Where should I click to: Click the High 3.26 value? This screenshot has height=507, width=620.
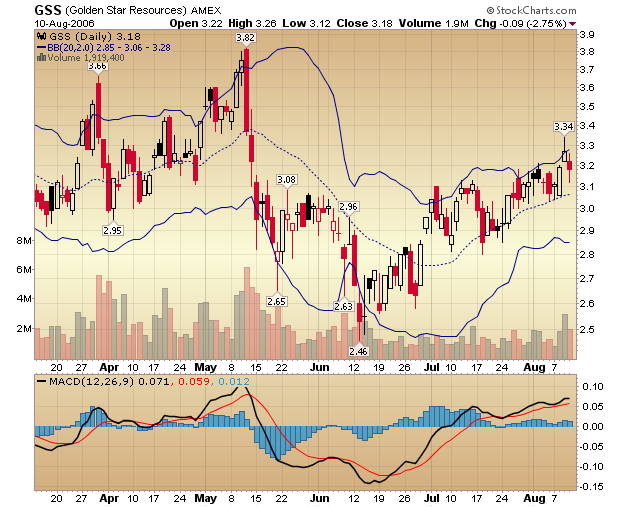point(252,23)
